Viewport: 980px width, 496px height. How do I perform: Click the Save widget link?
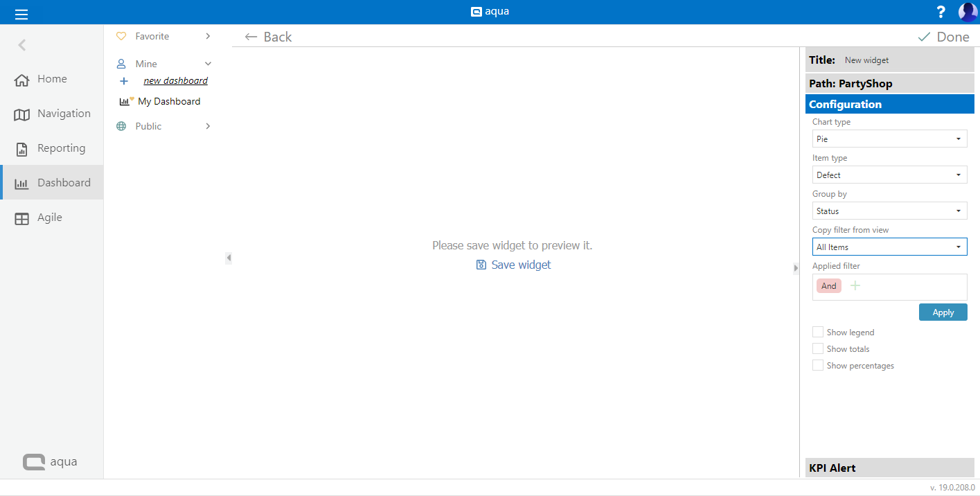tap(514, 265)
